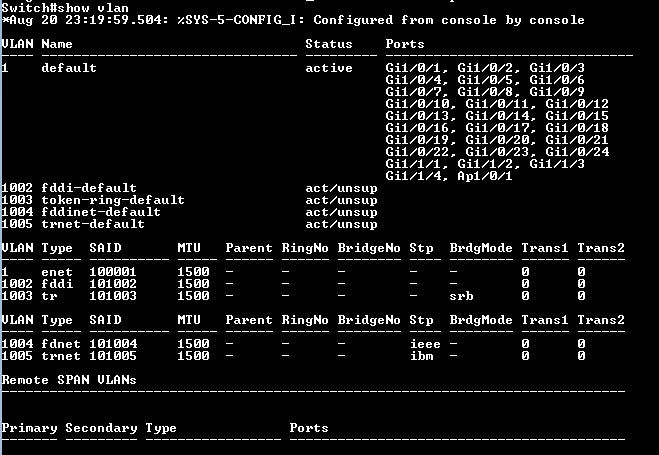Click type 'enet' for VLAN 1
Screen dimensions: 659x455
point(57,272)
